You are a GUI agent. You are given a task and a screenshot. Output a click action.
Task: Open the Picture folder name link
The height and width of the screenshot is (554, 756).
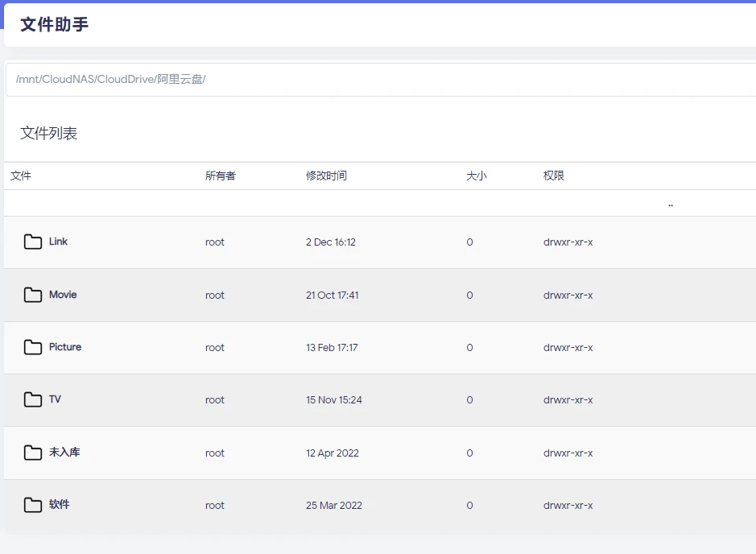click(65, 347)
